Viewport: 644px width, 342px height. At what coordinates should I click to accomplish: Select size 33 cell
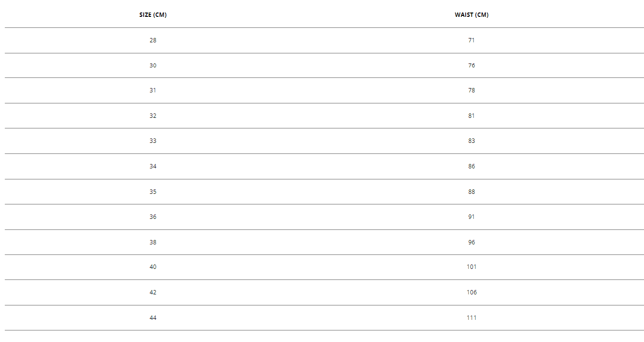[153, 141]
